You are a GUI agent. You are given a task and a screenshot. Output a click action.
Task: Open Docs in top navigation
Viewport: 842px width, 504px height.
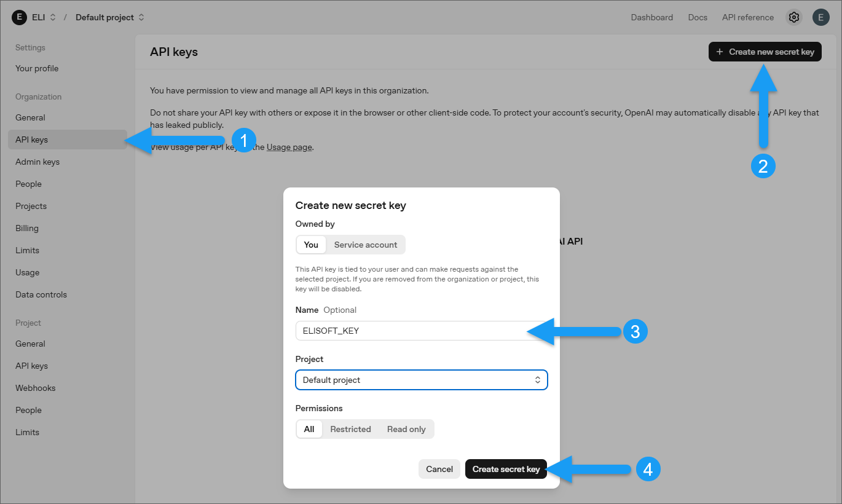pos(698,17)
